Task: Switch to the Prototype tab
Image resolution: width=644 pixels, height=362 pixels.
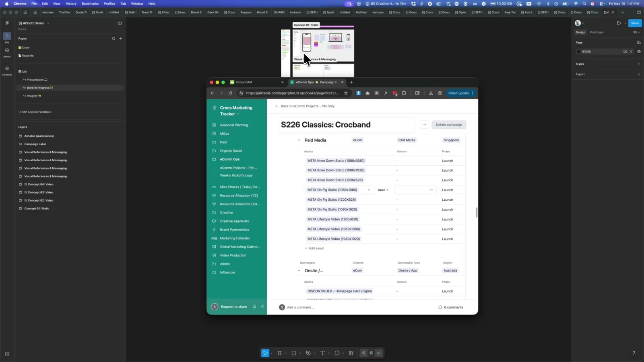Action: 597,32
